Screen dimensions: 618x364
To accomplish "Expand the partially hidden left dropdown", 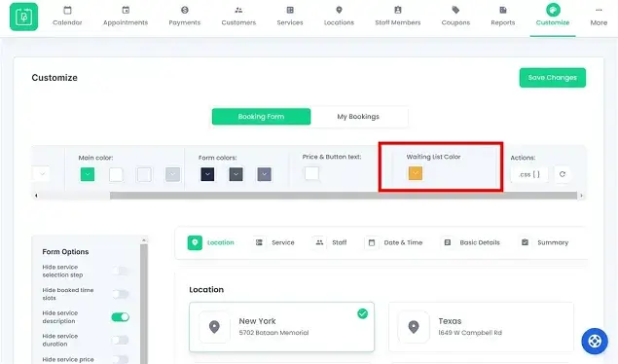I will (x=42, y=173).
